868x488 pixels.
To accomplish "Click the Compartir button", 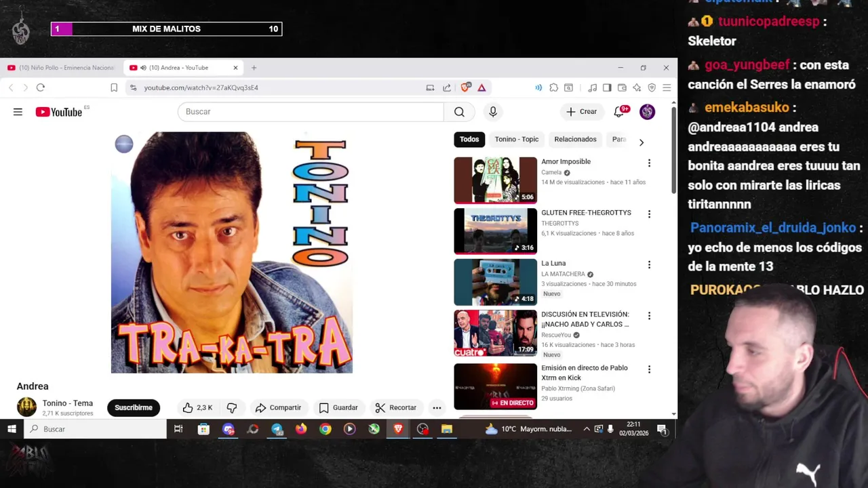I will (x=278, y=407).
